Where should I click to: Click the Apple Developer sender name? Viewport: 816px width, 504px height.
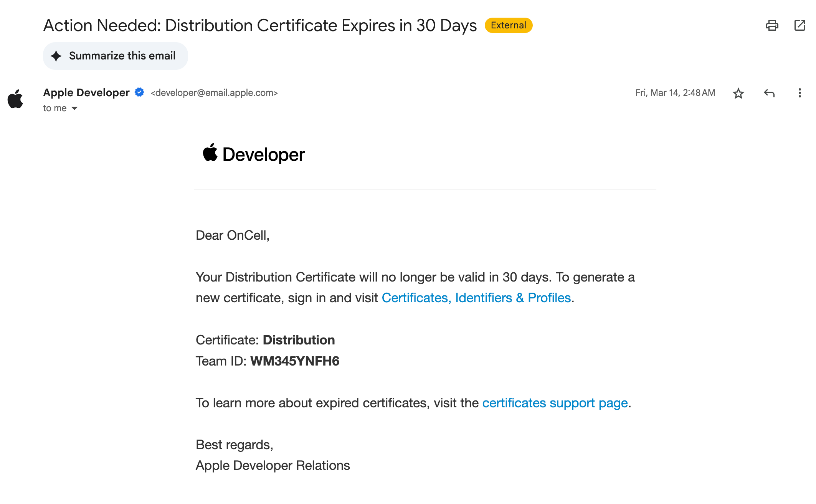tap(86, 93)
